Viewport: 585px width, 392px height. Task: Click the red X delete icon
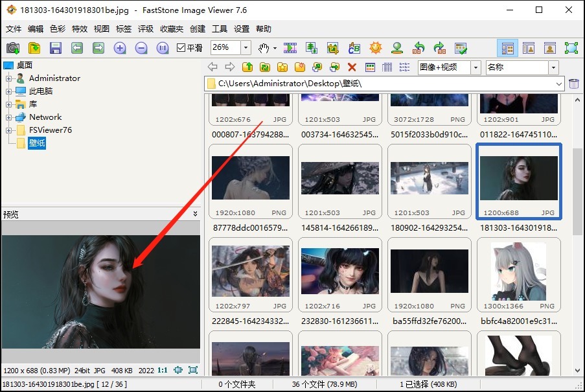point(352,67)
